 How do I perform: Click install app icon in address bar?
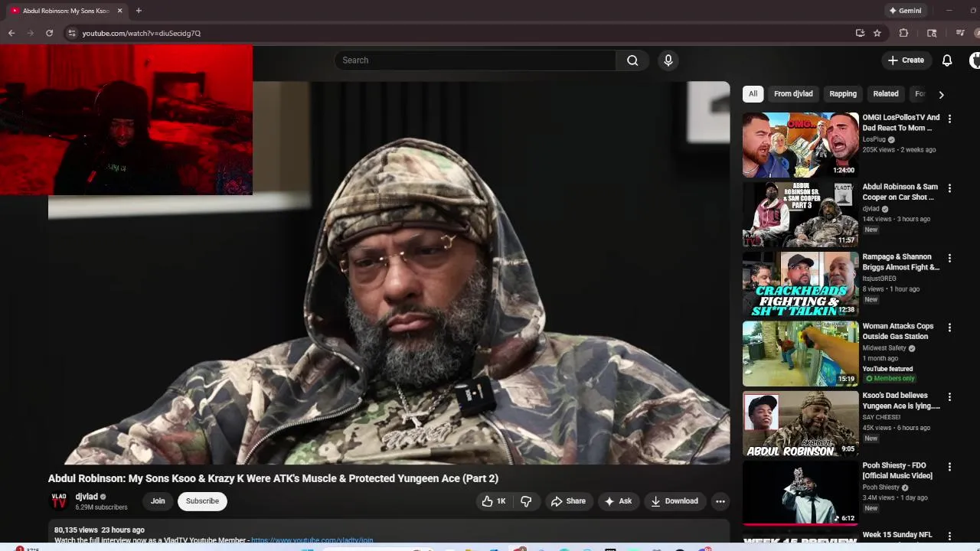coord(860,33)
